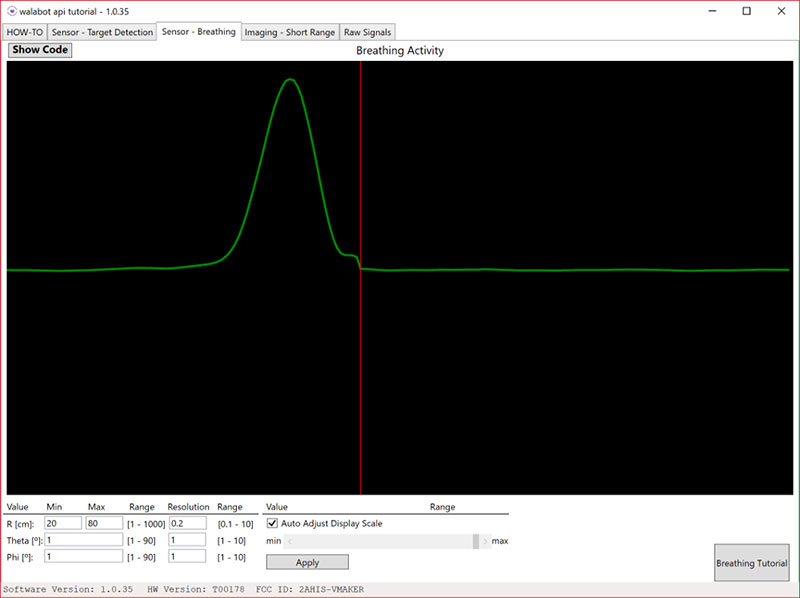Click the R minimum field showing 20
Screen dimensions: 800x598
63,523
